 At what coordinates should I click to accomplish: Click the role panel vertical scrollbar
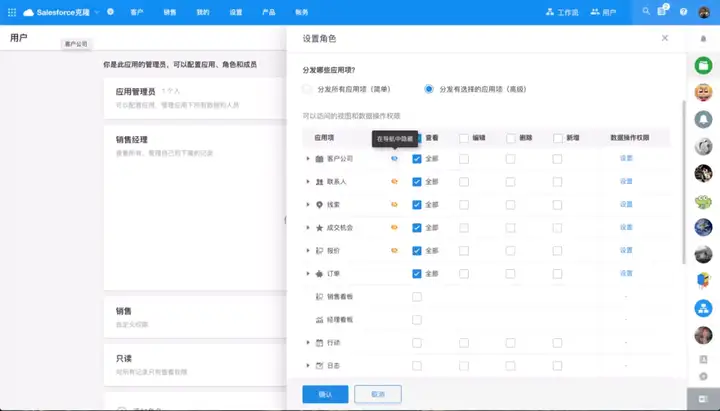[x=683, y=181]
